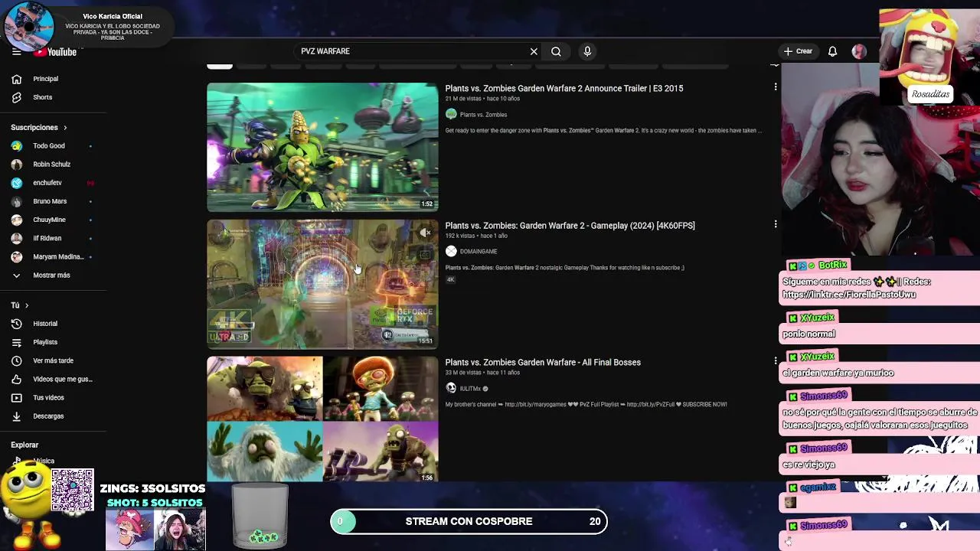Open the ChuuyMine subscription channel
The width and height of the screenshot is (980, 551).
coord(51,220)
